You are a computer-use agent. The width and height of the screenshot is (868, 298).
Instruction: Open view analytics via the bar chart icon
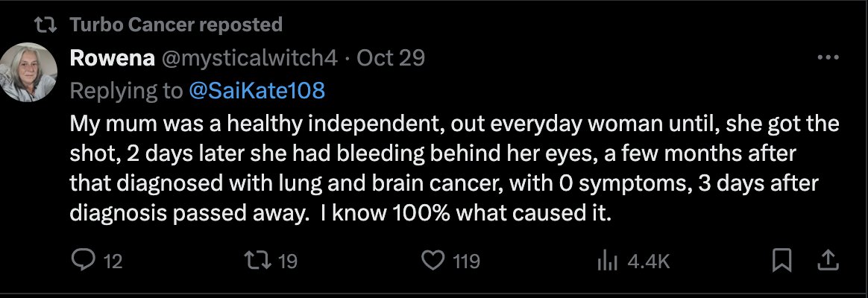pos(606,261)
